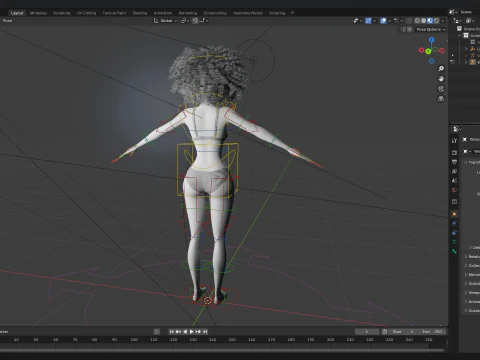Click the use preview range clock icon

384,332
